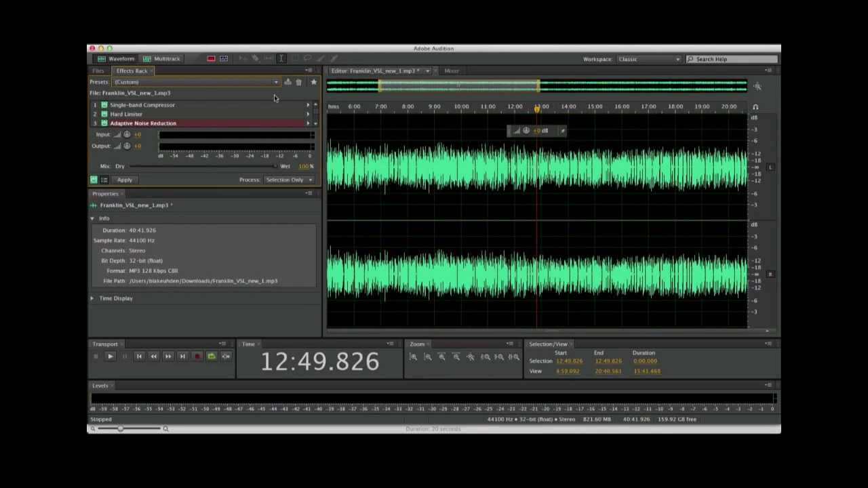Pin the HUD gain control
This screenshot has height=488, width=868.
click(562, 131)
